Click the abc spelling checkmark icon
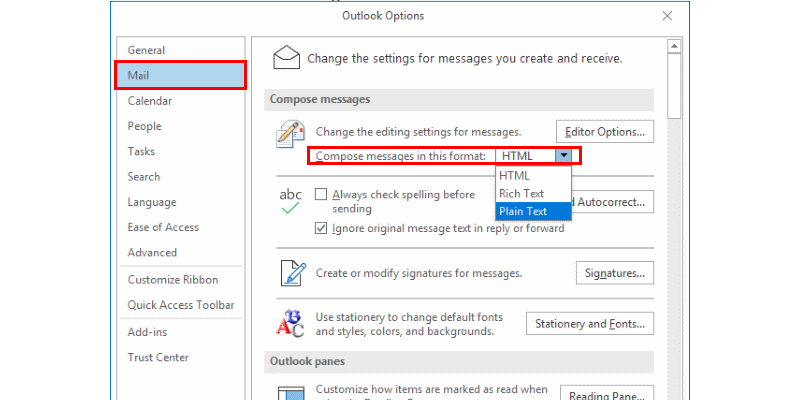The image size is (800, 400). [290, 202]
